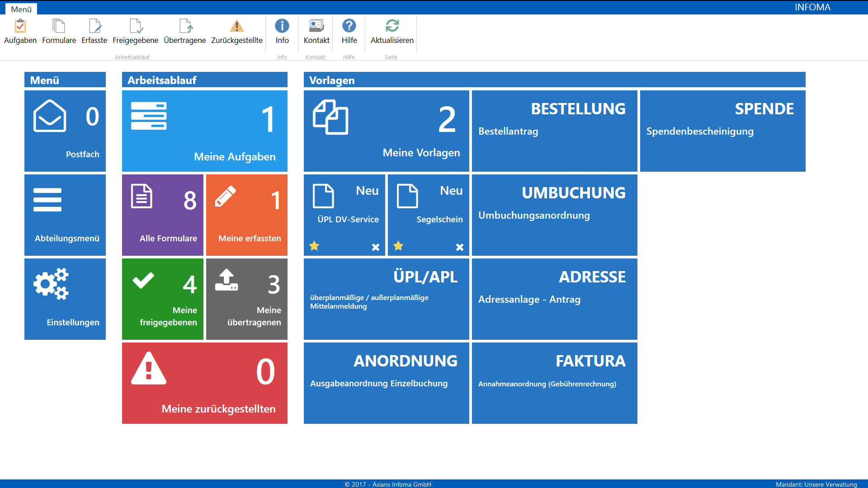
Task: Select the Menü ribbon tab
Action: coord(21,9)
